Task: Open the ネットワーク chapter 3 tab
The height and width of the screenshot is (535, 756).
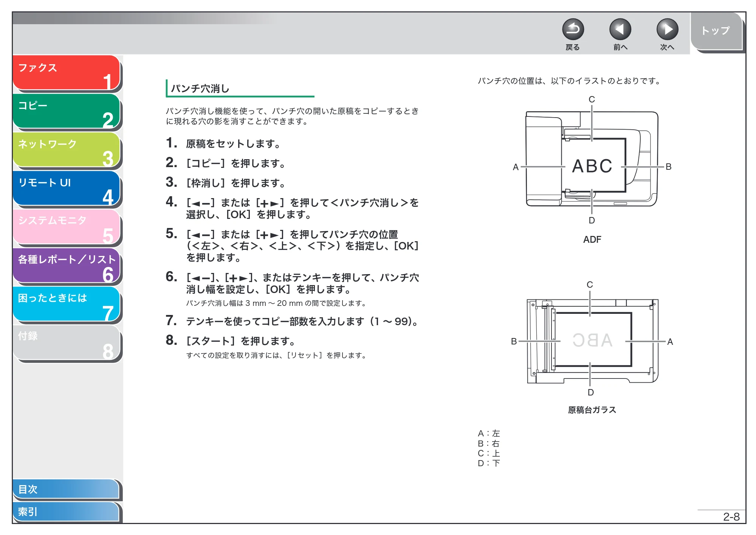Action: [x=67, y=150]
